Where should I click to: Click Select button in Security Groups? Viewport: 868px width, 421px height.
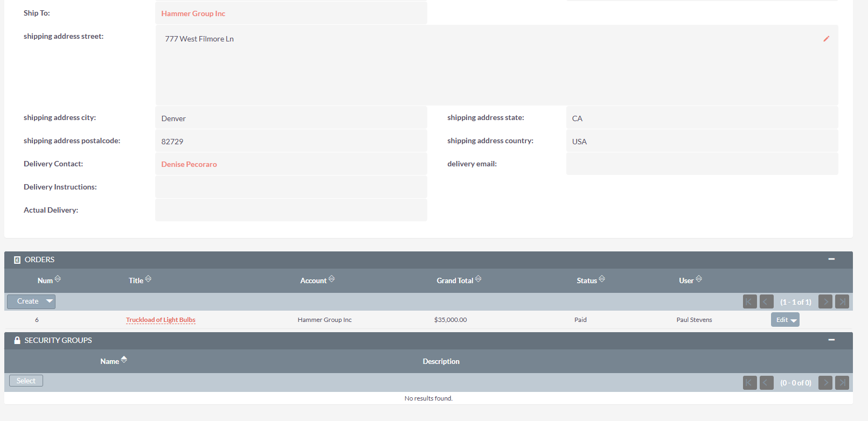tap(26, 381)
